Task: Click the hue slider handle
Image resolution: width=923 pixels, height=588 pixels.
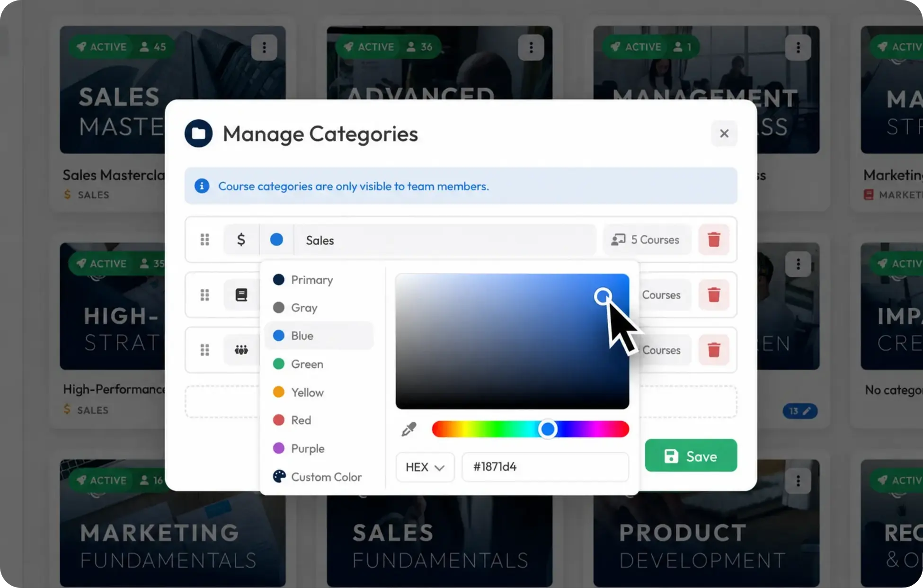Action: [548, 429]
